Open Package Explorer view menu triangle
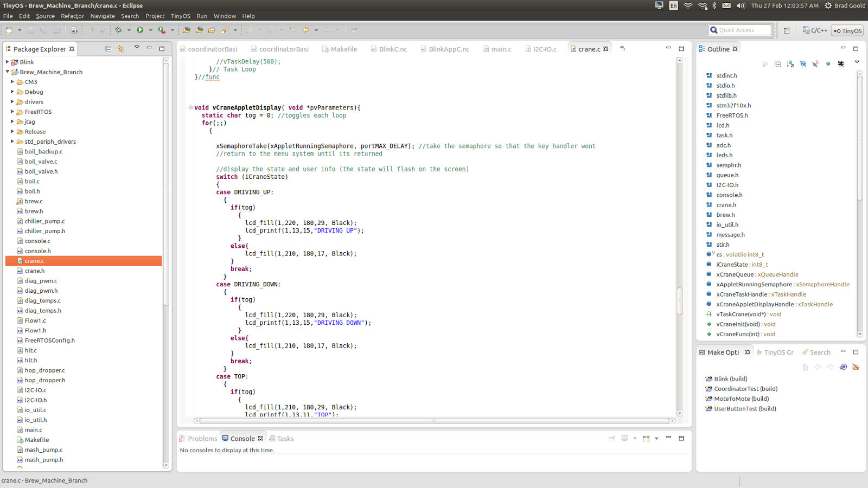 (x=137, y=48)
